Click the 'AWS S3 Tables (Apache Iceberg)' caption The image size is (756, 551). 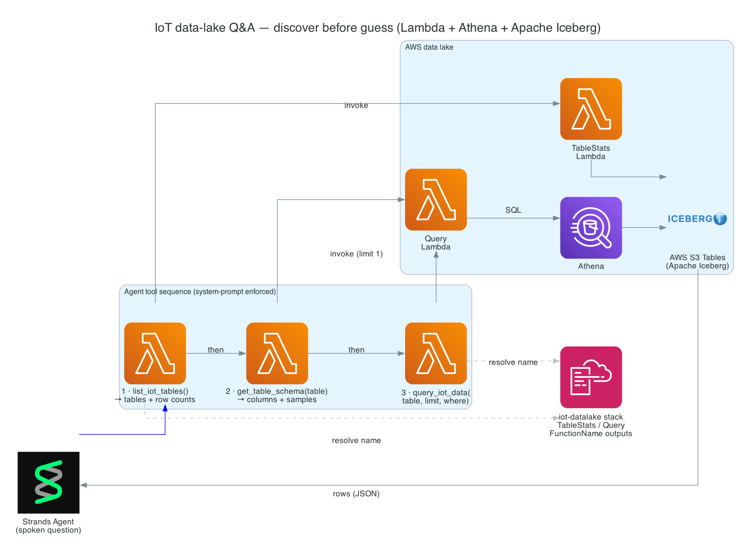[x=698, y=261]
